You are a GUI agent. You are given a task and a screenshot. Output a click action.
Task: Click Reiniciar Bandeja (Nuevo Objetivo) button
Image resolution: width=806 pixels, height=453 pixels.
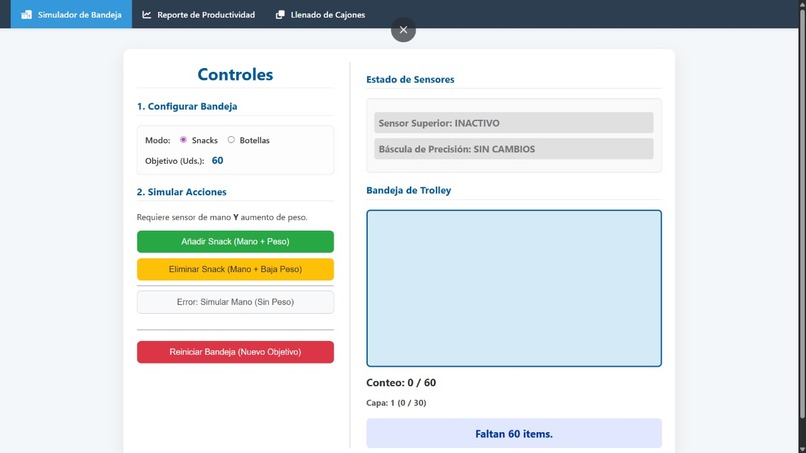point(235,352)
